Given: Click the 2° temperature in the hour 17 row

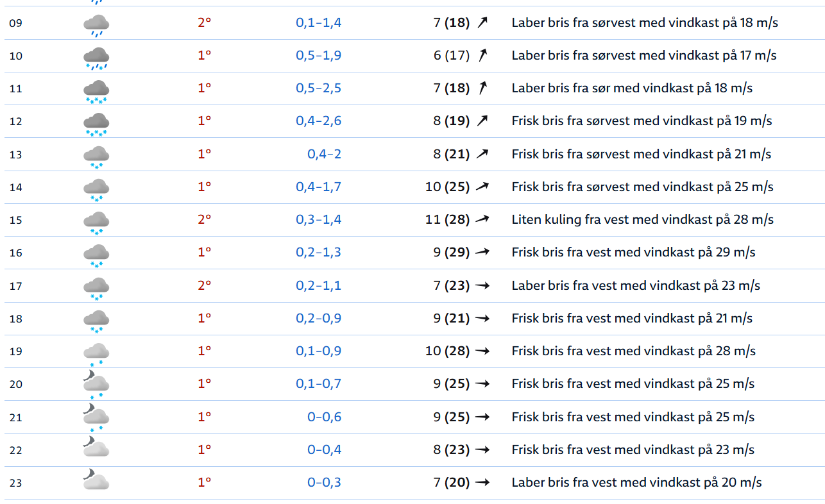Looking at the screenshot, I should 204,285.
